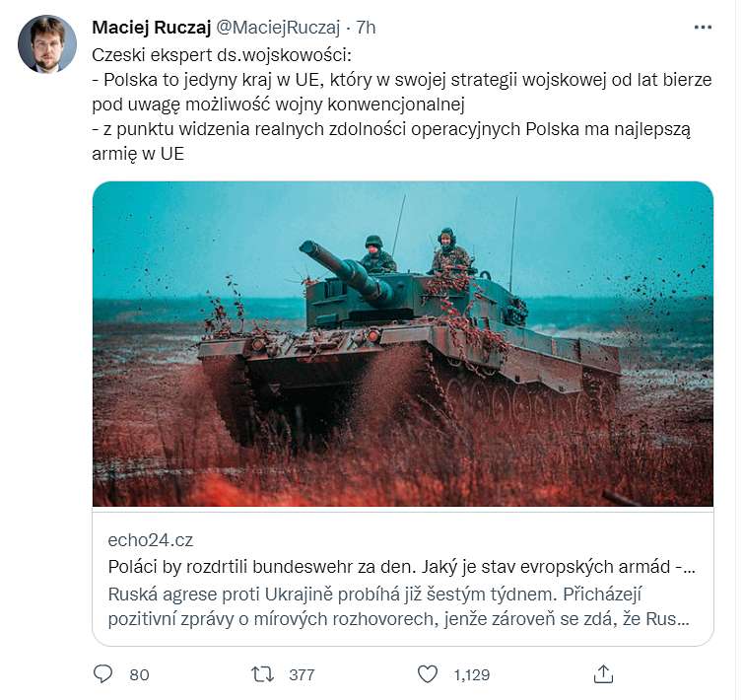
Task: Click tweet line about najlepszą armię w UE
Action: point(391,141)
